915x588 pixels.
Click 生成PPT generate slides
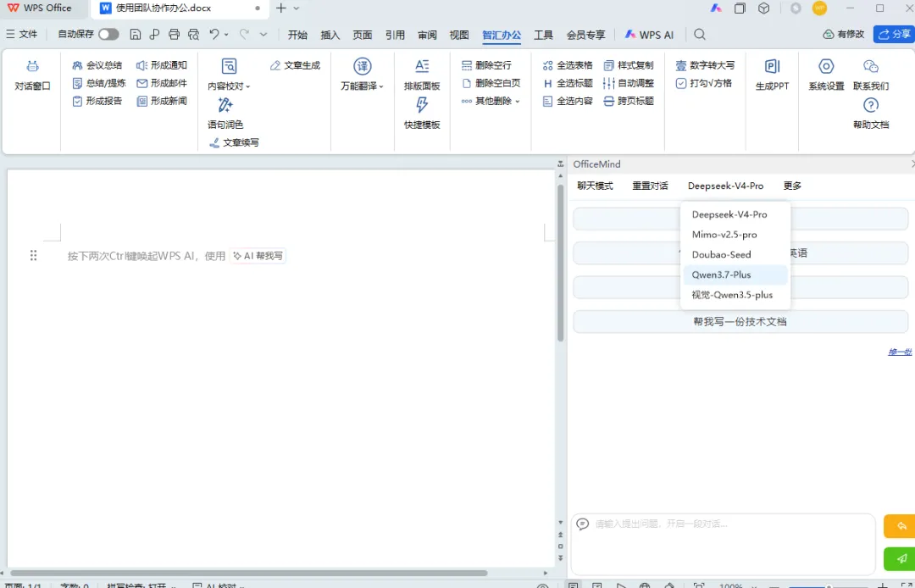pos(772,75)
